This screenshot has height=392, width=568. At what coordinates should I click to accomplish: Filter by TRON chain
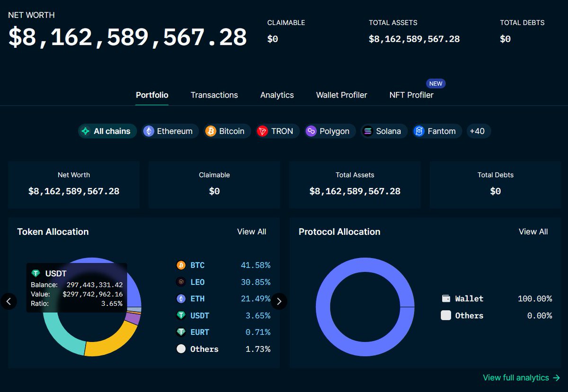pyautogui.click(x=277, y=131)
